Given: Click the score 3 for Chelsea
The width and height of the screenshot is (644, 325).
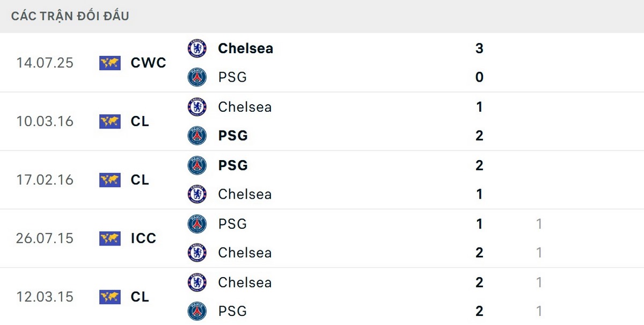Looking at the screenshot, I should point(479,48).
